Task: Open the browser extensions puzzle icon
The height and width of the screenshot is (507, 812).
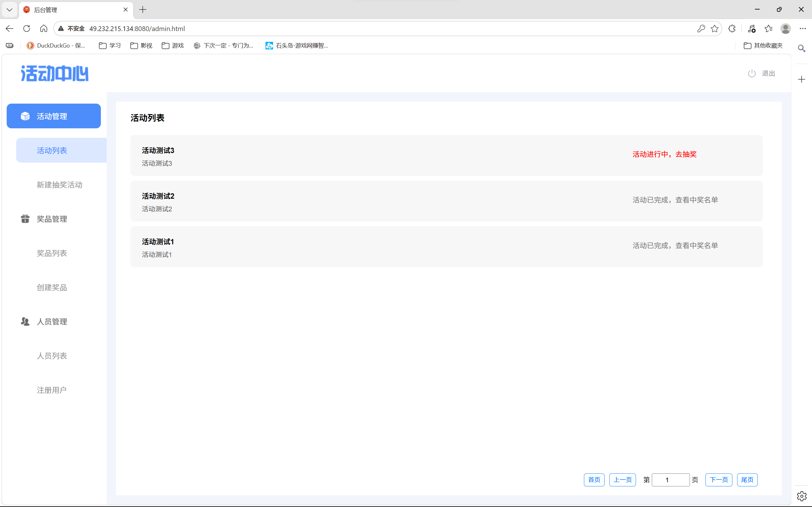Action: tap(732, 29)
